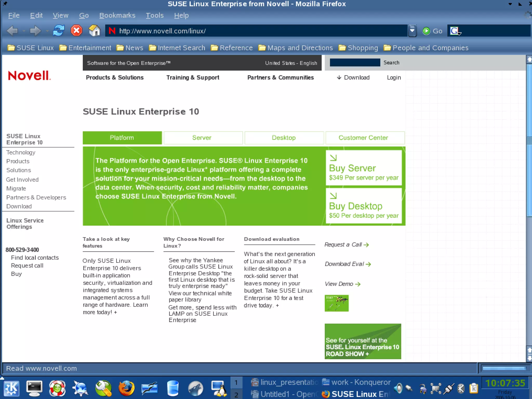Click the browser Back arrow
This screenshot has width=532, height=399.
(12, 31)
